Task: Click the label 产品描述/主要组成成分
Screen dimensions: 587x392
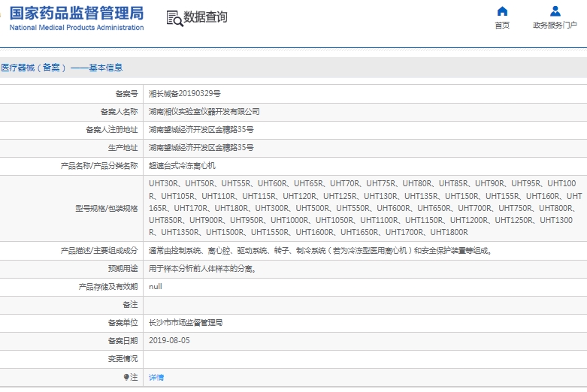Action: pyautogui.click(x=99, y=251)
